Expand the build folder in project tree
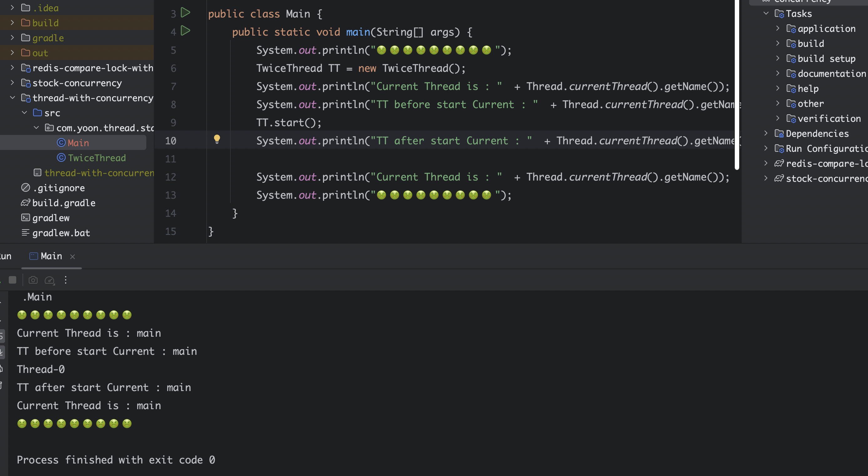 pos(13,22)
